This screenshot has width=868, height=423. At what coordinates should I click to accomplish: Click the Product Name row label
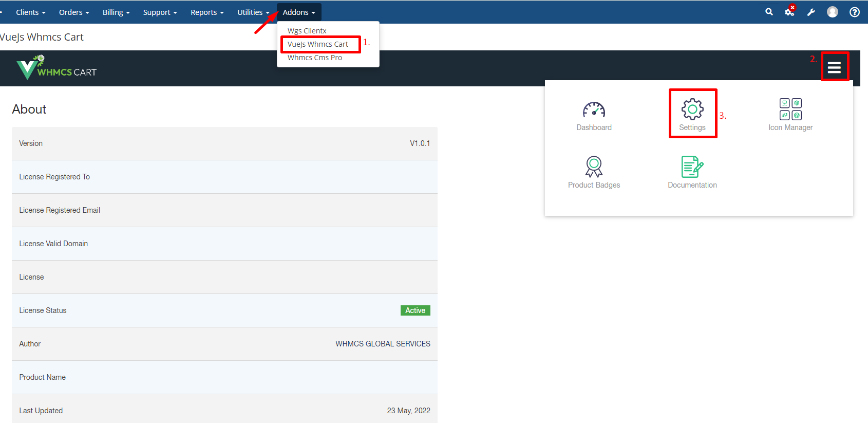(42, 377)
